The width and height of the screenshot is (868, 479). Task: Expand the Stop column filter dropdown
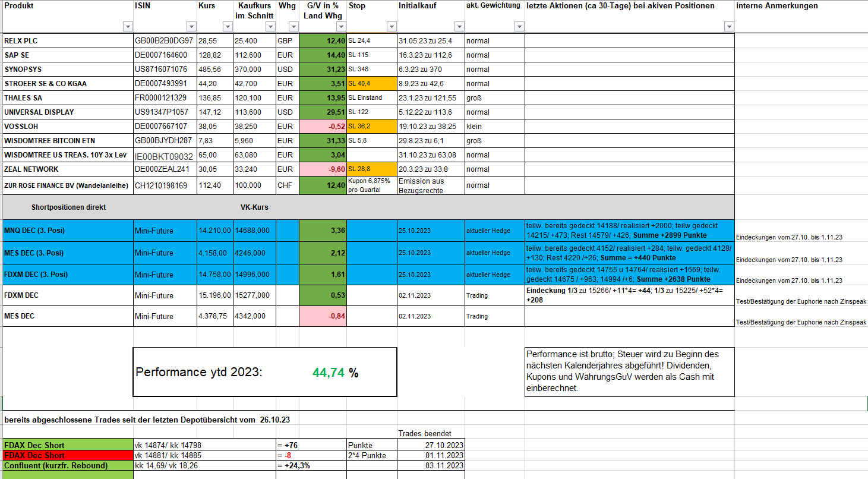(x=391, y=27)
